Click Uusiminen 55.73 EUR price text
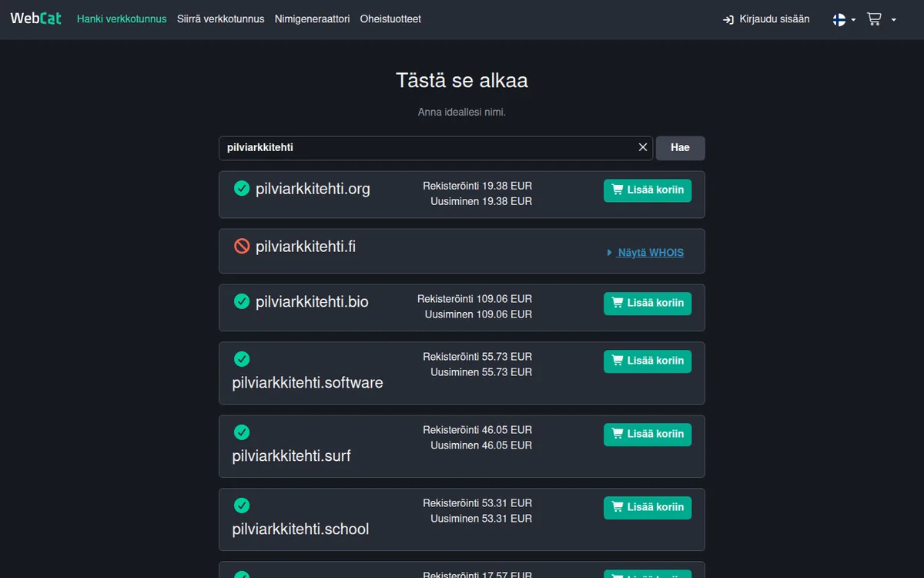 pos(481,372)
